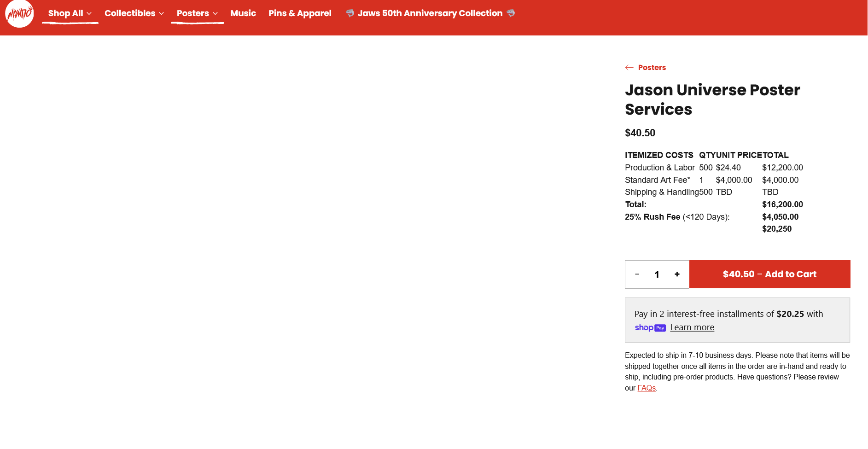Click Standard Art Fee* row label
The image size is (868, 449).
[658, 180]
